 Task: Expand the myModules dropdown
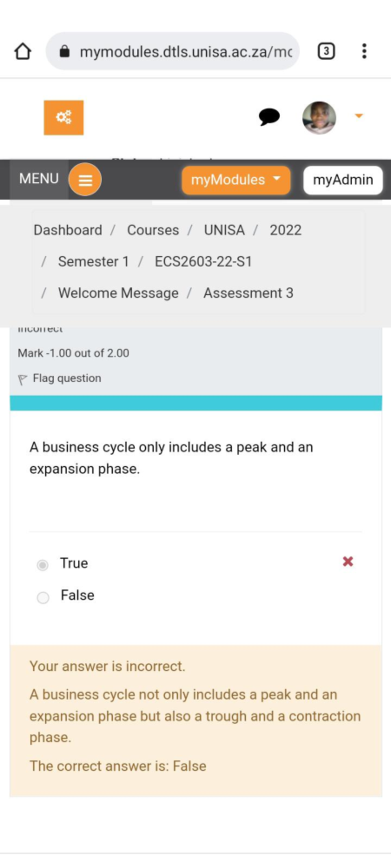coord(236,180)
